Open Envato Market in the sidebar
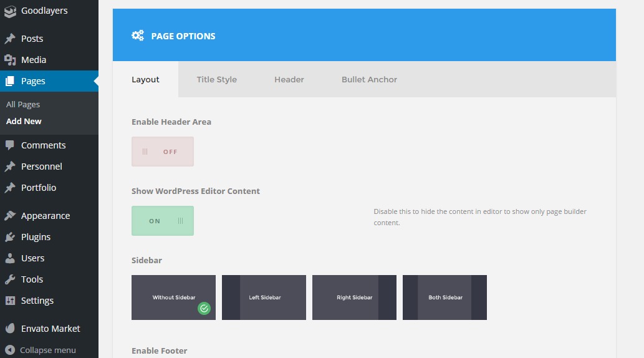This screenshot has width=644, height=358. click(x=50, y=329)
